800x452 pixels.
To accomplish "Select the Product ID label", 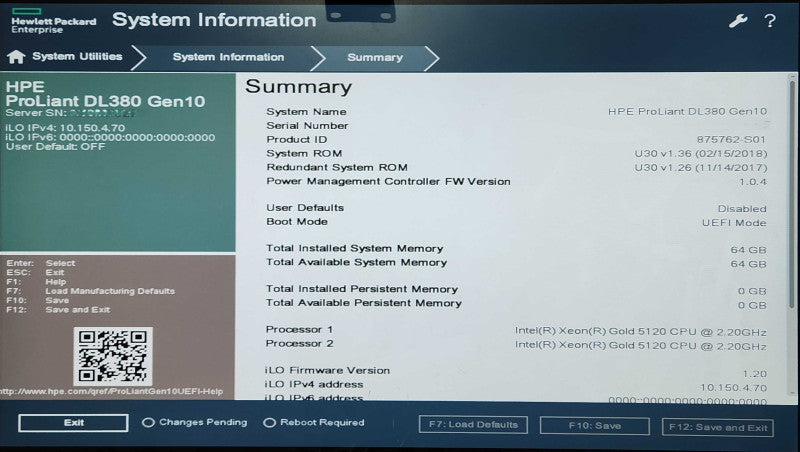I will pyautogui.click(x=296, y=139).
